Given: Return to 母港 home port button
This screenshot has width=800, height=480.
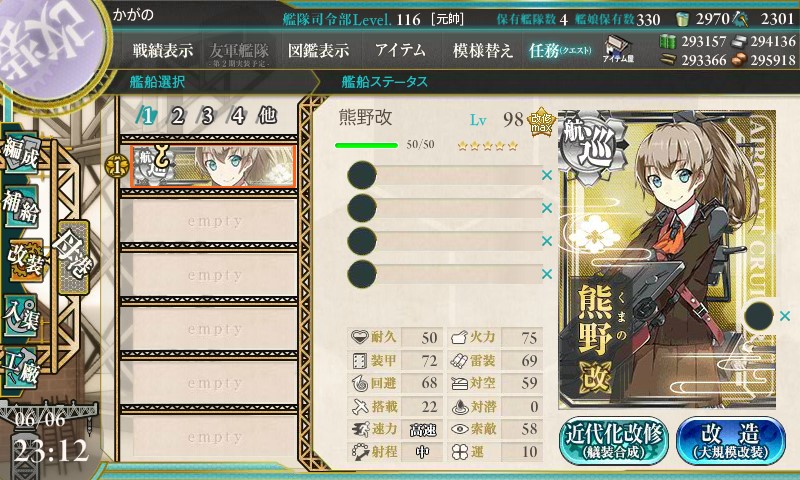Looking at the screenshot, I should [73, 257].
